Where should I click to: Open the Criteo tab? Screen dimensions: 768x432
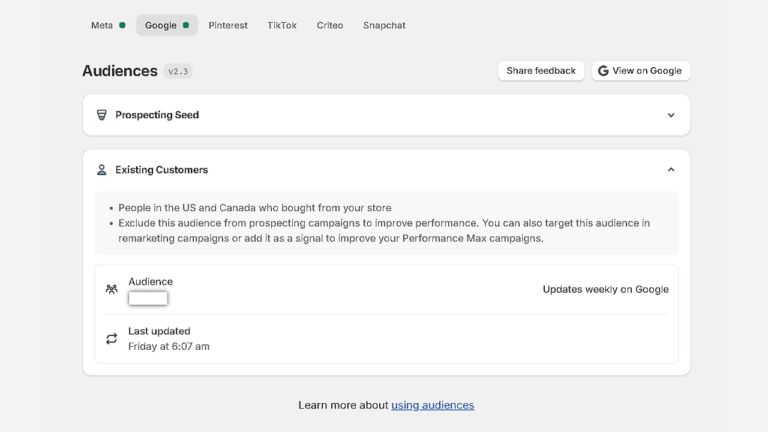(330, 25)
